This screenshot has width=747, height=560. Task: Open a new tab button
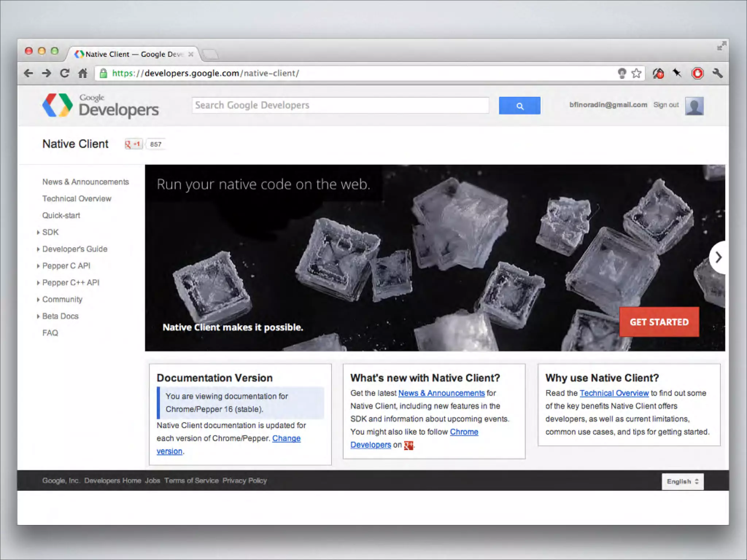[x=210, y=55]
